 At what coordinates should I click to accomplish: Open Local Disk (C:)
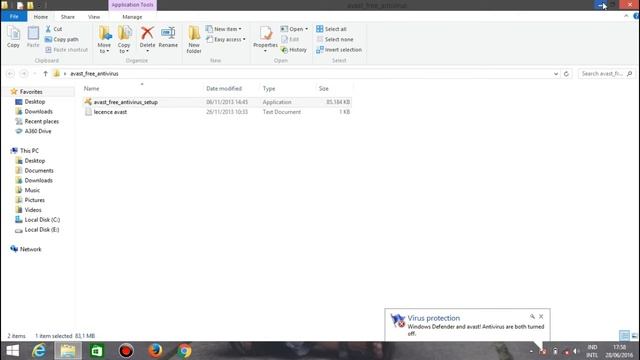point(42,220)
